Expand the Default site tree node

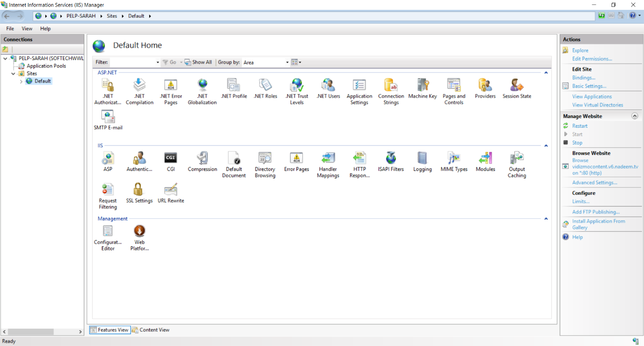(x=21, y=81)
